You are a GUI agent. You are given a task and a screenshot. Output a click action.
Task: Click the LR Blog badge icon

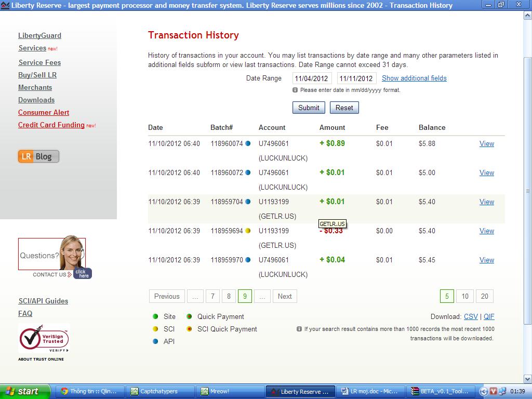pyautogui.click(x=38, y=156)
